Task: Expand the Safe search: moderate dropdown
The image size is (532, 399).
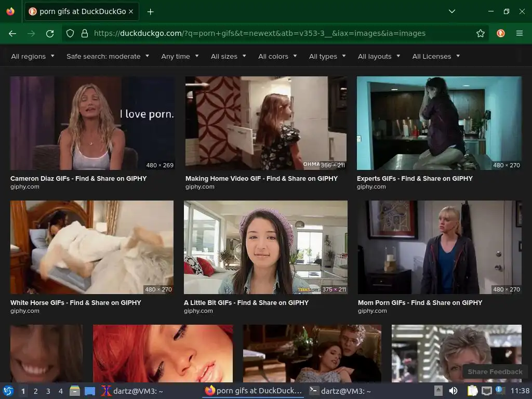Action: click(108, 56)
